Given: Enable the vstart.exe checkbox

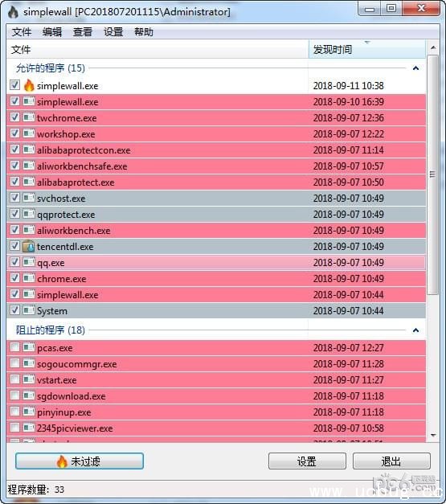Looking at the screenshot, I should click(14, 379).
